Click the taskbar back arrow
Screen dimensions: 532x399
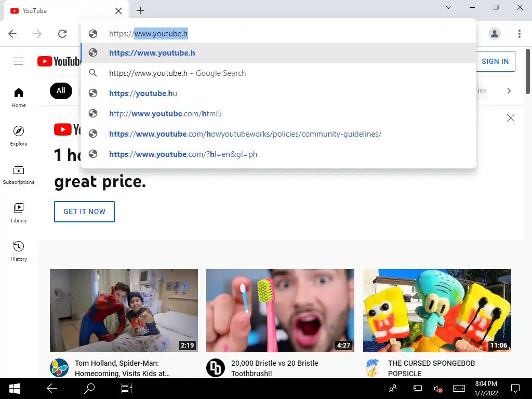(52, 389)
